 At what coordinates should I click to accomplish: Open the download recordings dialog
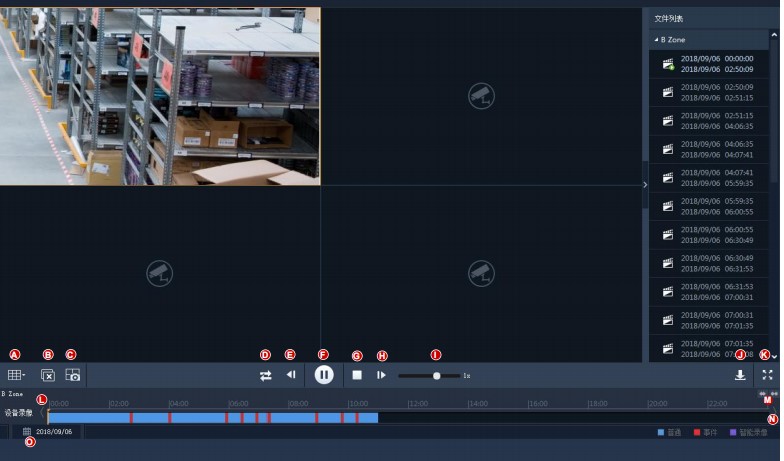click(740, 374)
